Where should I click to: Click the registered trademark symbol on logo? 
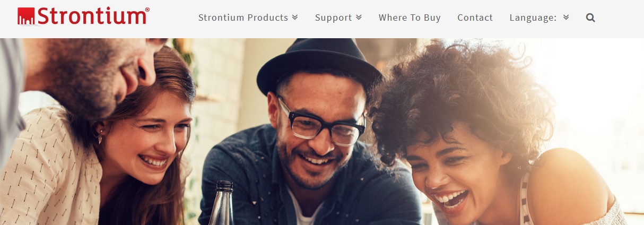[147, 10]
